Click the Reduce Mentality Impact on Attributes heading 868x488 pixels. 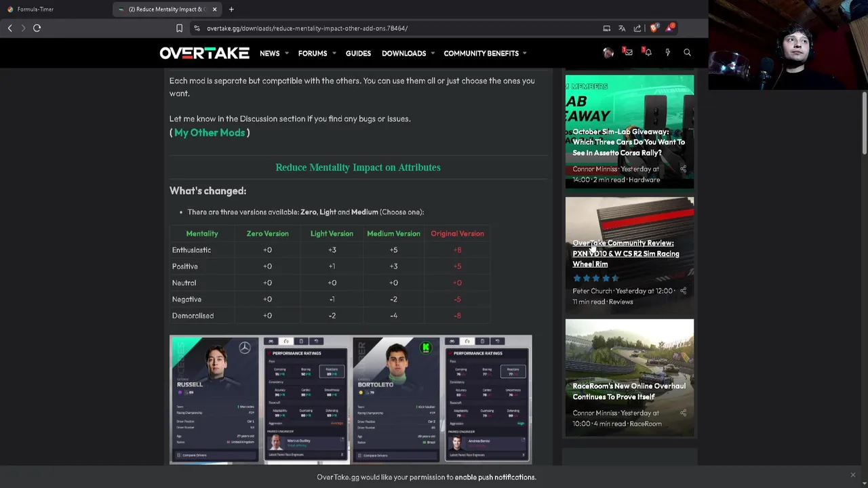(358, 167)
